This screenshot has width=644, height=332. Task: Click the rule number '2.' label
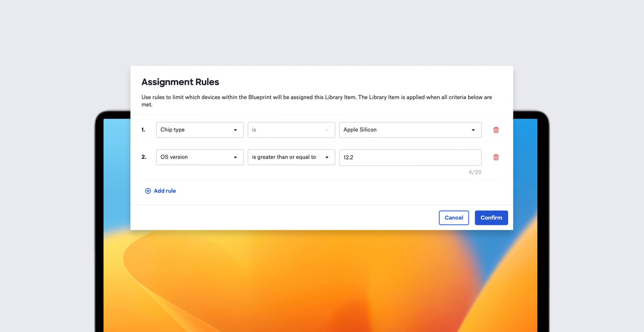pos(144,157)
